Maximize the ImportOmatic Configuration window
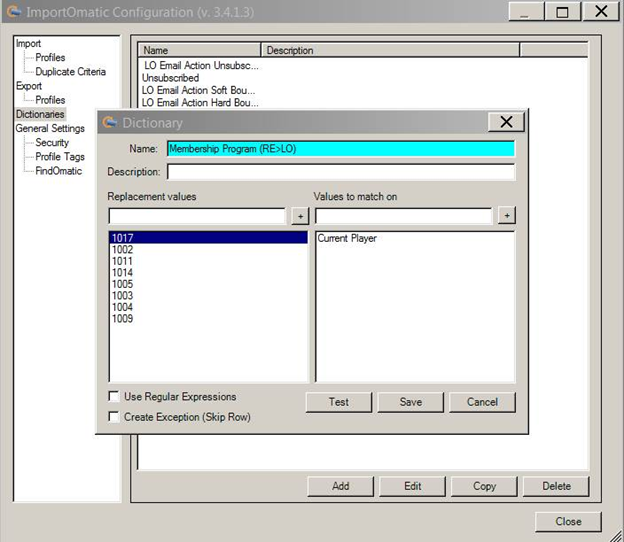Viewport: 624px width, 542px height. click(562, 12)
